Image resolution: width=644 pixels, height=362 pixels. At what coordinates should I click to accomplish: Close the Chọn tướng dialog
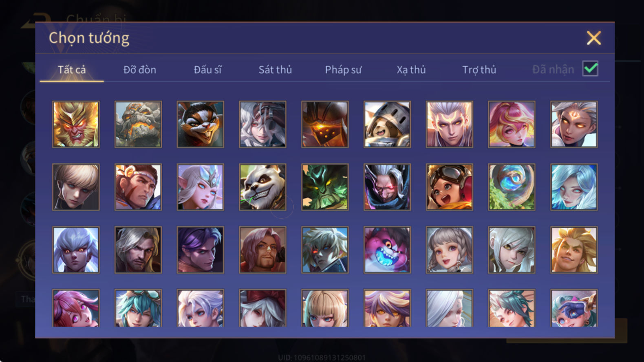594,38
